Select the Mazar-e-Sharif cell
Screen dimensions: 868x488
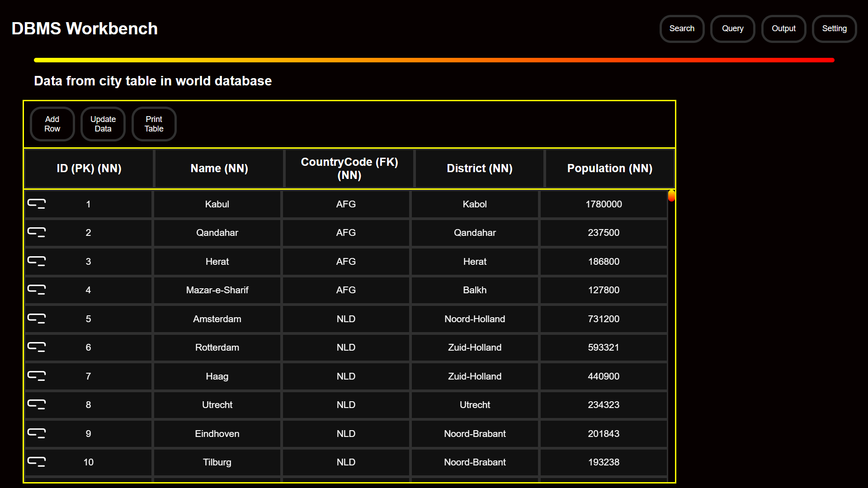(217, 290)
